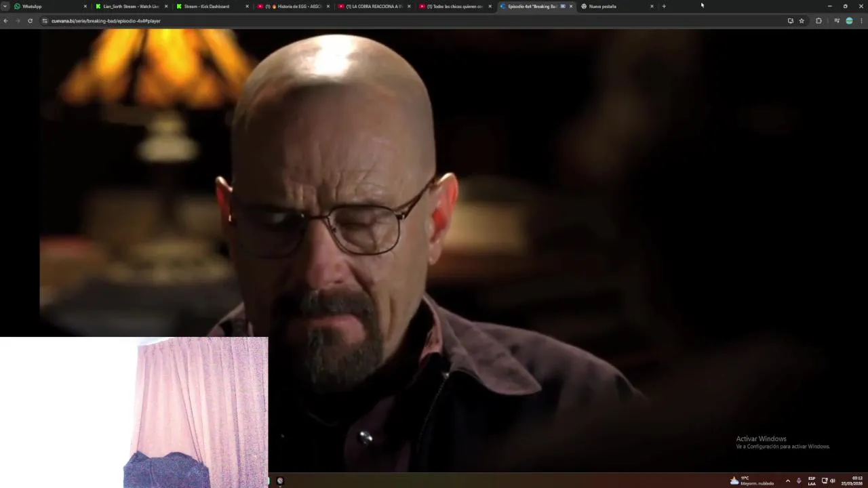View site information icon in address bar

pos(45,21)
